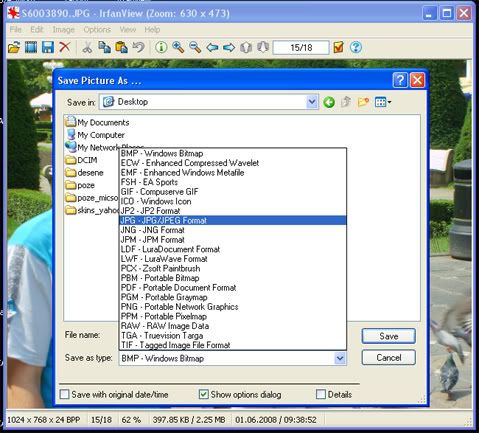The image size is (479, 433).
Task: Select ICO - Windows Icon format
Action: [x=233, y=201]
